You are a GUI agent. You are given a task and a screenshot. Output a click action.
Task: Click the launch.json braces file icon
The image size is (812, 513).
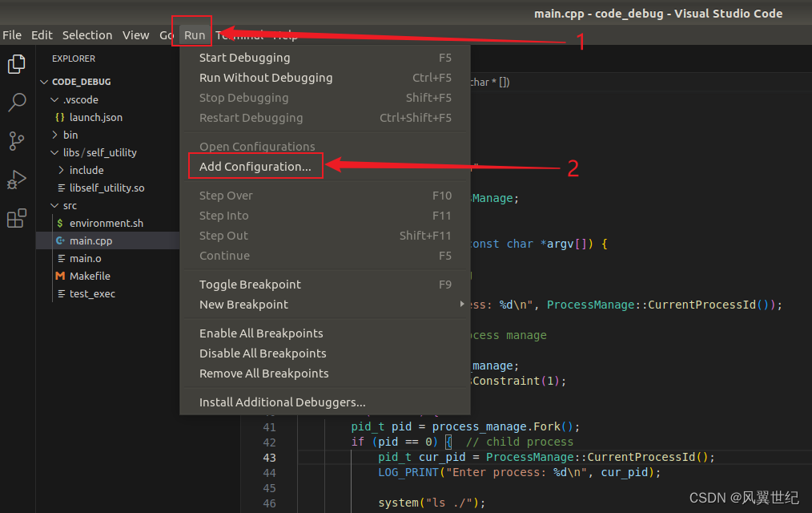(60, 118)
